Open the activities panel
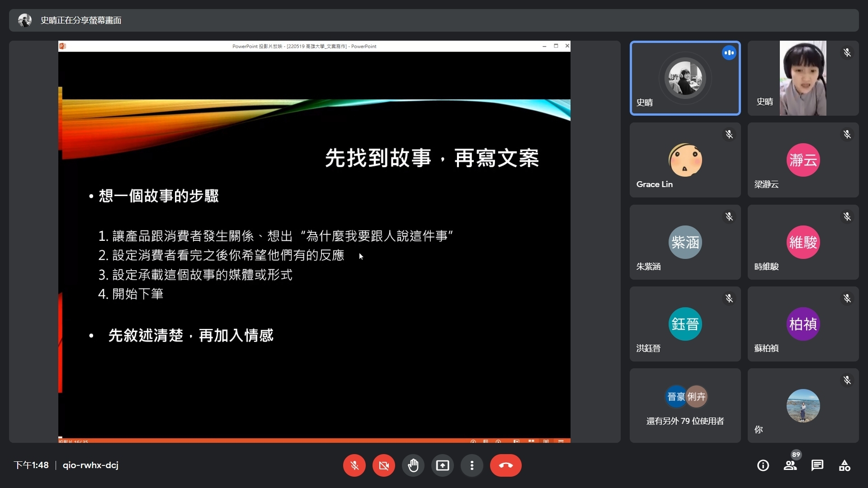The image size is (868, 488). [x=844, y=465]
